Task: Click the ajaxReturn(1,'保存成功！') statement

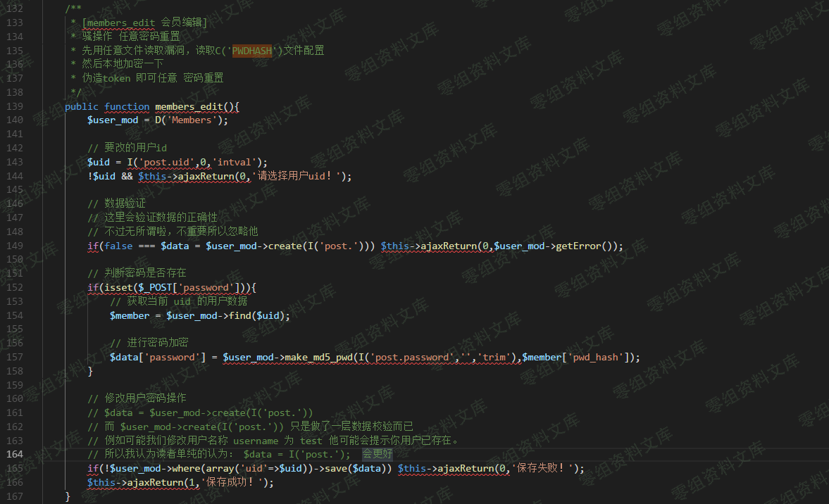Action: (x=180, y=483)
